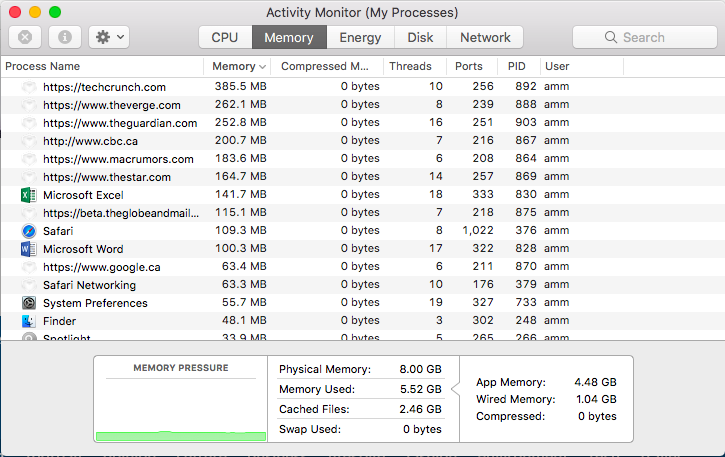The height and width of the screenshot is (457, 725).
Task: Click the quit process (X) toolbar icon
Action: point(25,37)
